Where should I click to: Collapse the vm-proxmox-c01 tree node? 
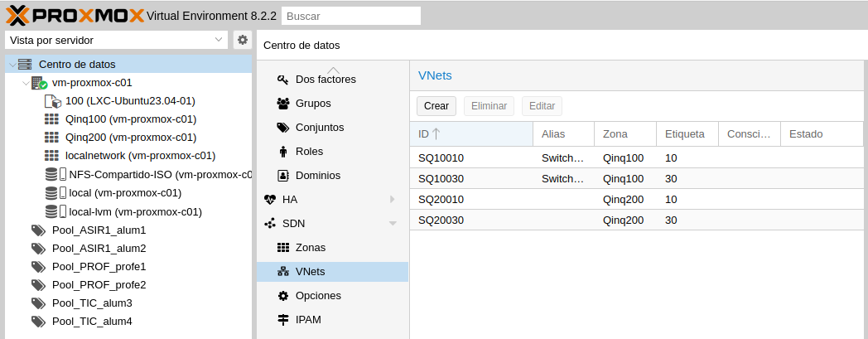[26, 83]
